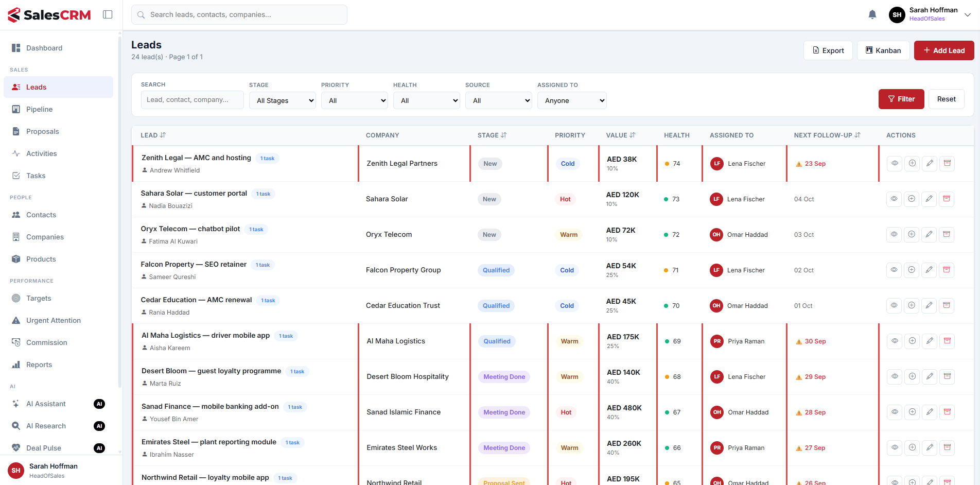
Task: Sort the table by Next Follow-up column
Action: (x=827, y=135)
